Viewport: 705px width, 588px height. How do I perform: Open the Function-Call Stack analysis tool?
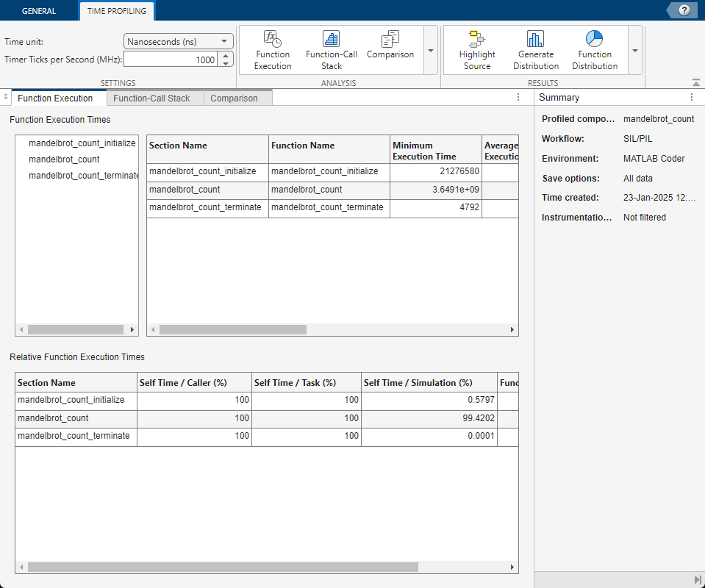coord(332,49)
